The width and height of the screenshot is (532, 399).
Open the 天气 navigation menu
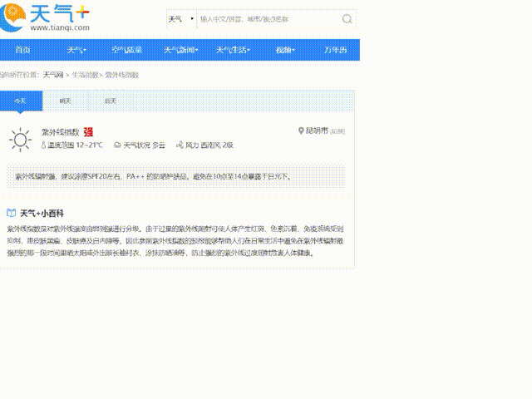[x=76, y=50]
